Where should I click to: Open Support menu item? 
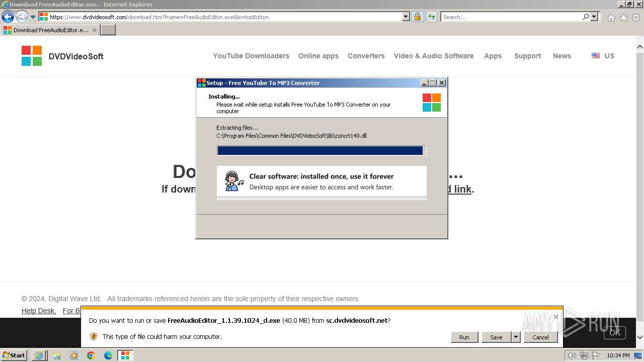527,56
